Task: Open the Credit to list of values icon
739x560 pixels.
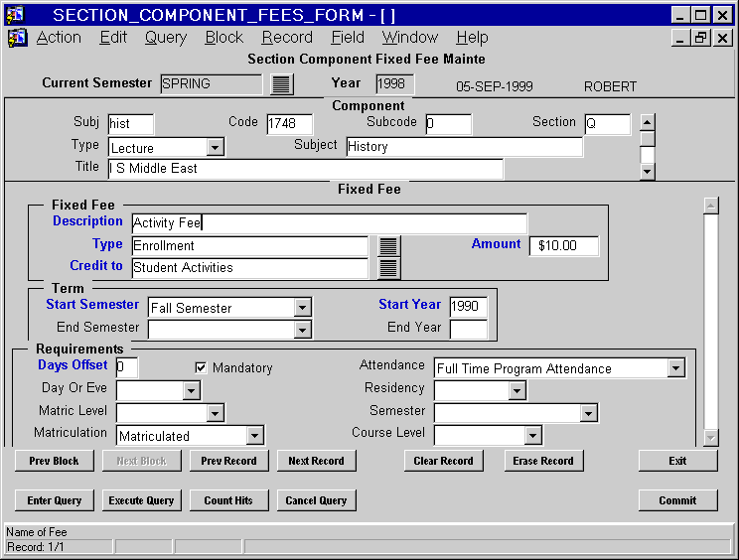Action: pyautogui.click(x=388, y=267)
